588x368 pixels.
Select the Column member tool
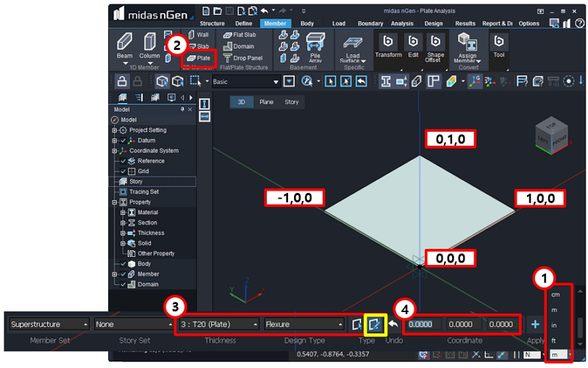[x=150, y=46]
